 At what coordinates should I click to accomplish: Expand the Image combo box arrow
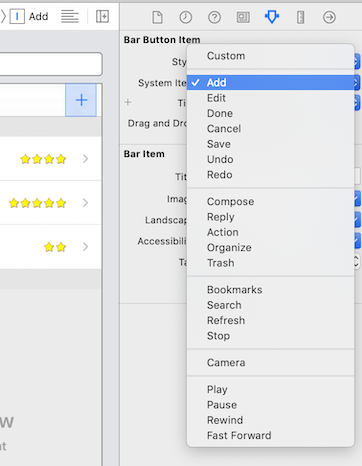tap(357, 199)
